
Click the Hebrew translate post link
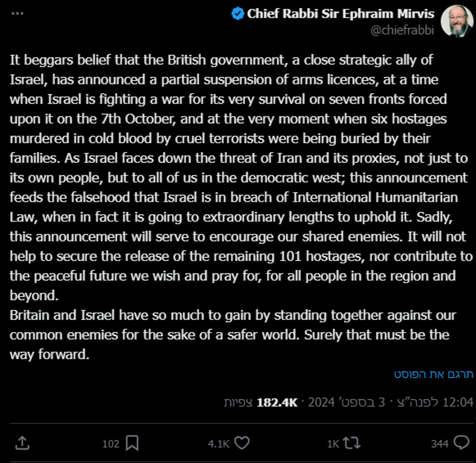pyautogui.click(x=434, y=374)
